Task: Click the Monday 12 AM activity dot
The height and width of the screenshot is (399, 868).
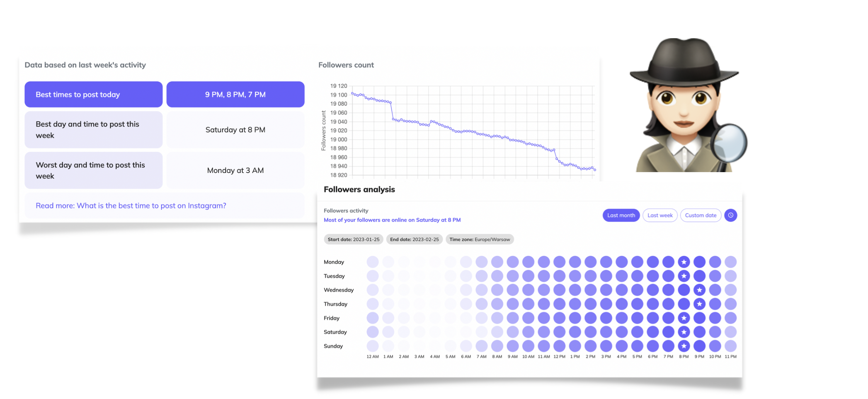Action: tap(373, 262)
